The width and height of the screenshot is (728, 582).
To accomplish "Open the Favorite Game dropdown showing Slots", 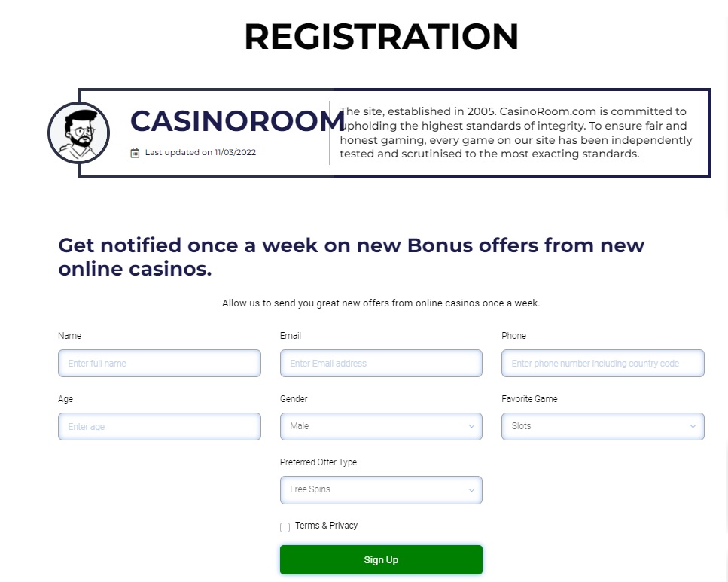I will (x=602, y=426).
